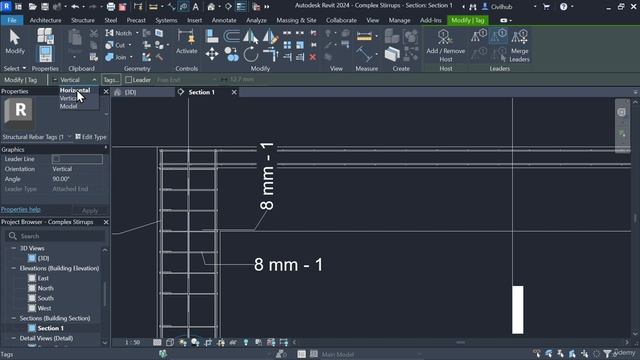Toggle the Leader checkbox
Screen dimensions: 640x360
(129, 80)
